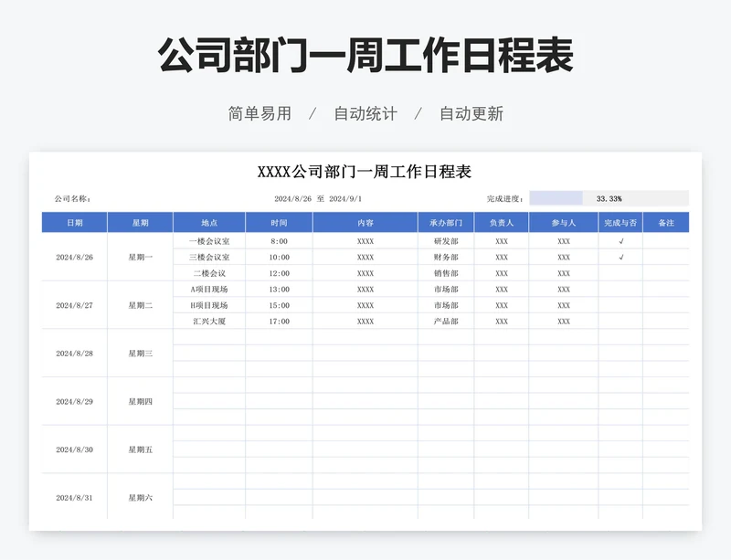Click the 参与人 XXX cell in the 15:00 row
The width and height of the screenshot is (731, 560).
click(564, 305)
